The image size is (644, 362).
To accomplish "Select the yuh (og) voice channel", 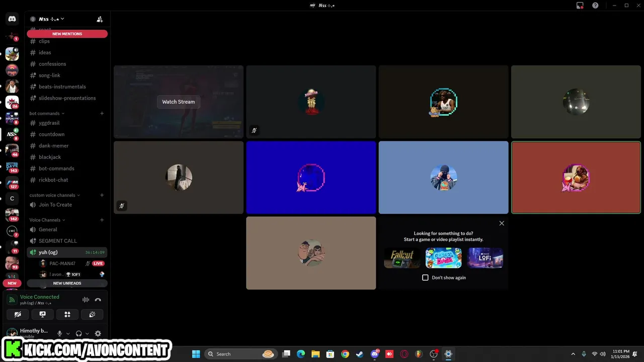I will [67, 252].
